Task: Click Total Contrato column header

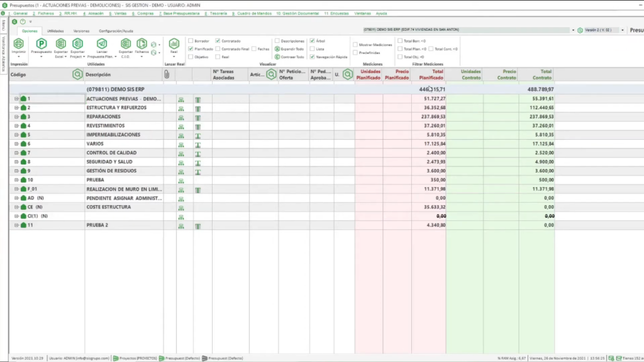Action: click(536, 74)
